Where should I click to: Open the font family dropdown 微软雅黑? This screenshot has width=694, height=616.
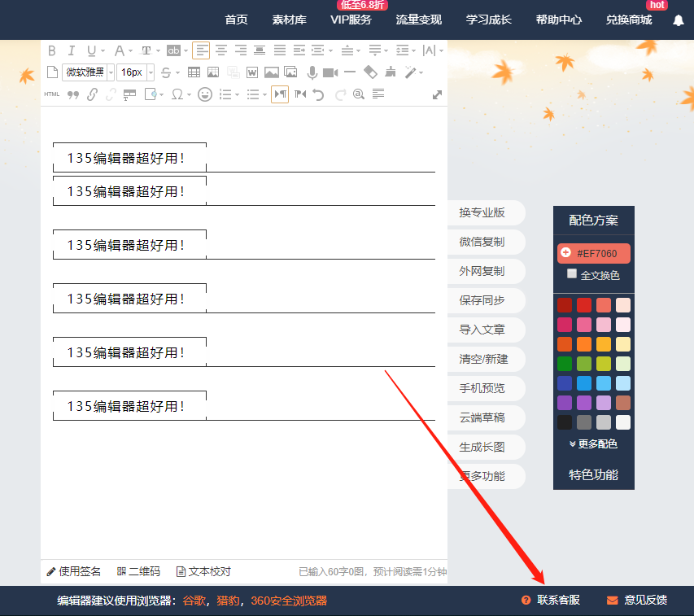coord(88,72)
